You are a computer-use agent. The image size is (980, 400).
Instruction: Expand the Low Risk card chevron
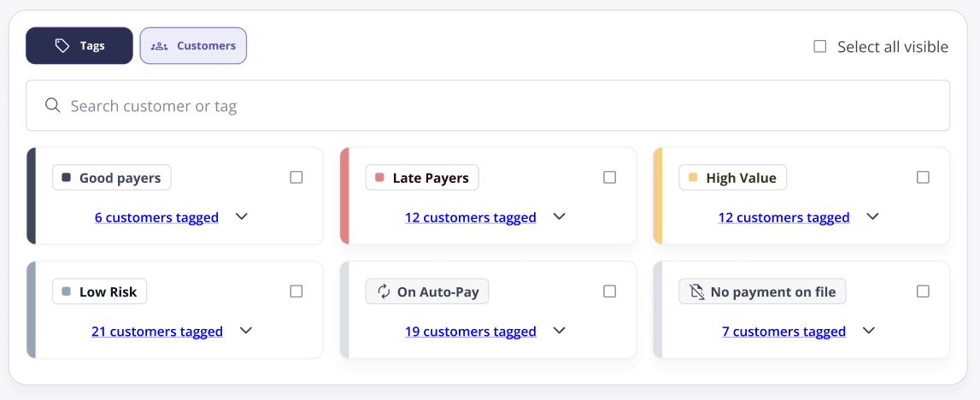[x=246, y=330]
